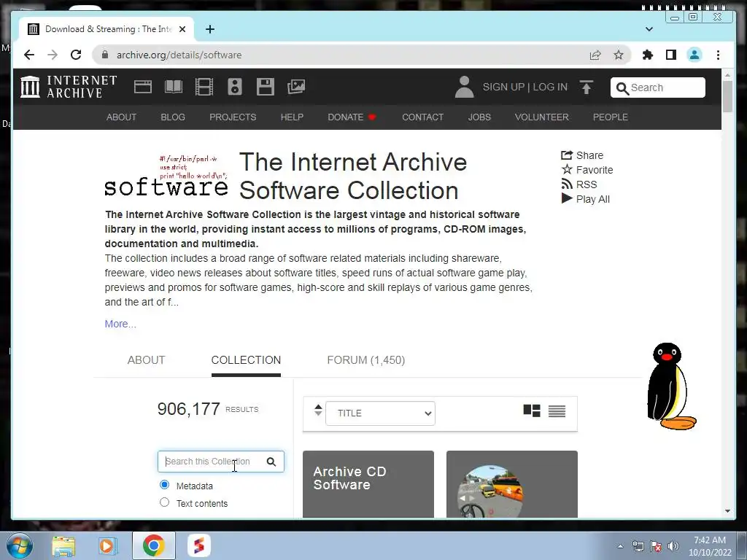Viewport: 747px width, 560px height.
Task: Switch to list view icon
Action: pos(557,411)
